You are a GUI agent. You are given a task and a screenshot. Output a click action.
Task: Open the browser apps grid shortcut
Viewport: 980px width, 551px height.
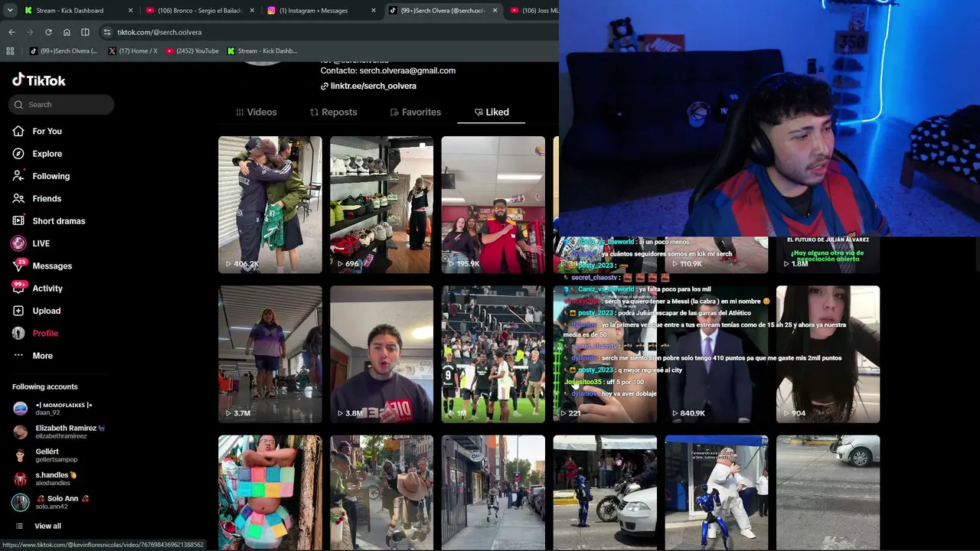pos(10,51)
